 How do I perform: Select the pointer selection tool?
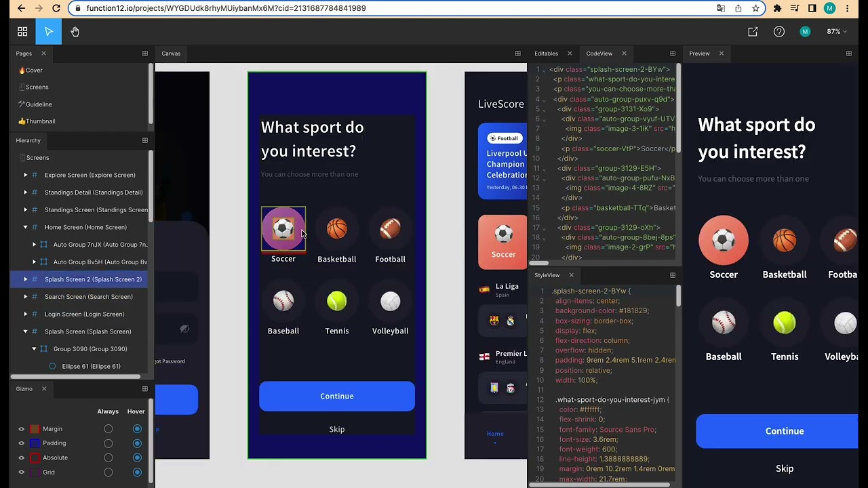[49, 32]
